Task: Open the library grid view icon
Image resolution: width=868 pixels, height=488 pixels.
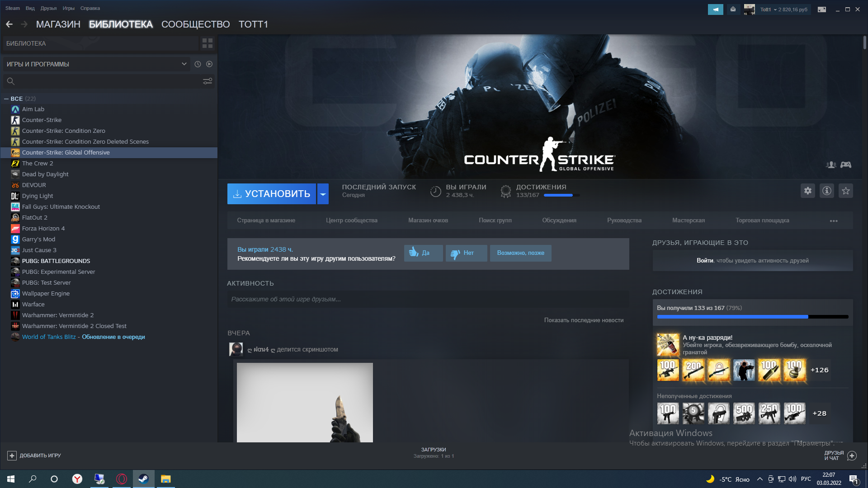Action: coord(208,43)
